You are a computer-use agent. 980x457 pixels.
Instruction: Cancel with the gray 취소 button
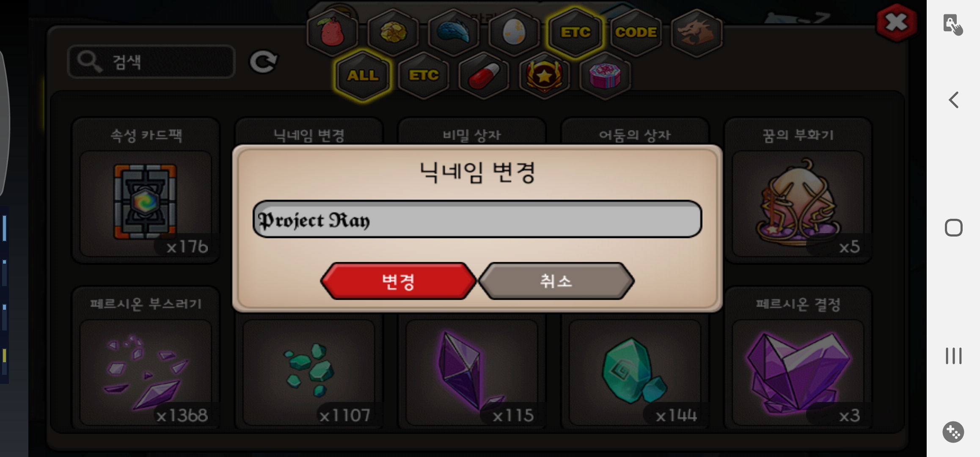point(556,281)
